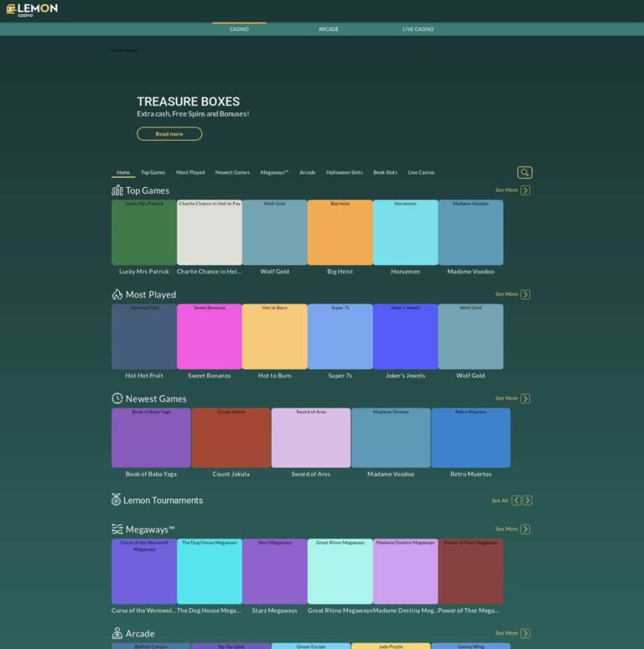Open Wolf Gold tile in Most Played
Screen dimensions: 644x649
471,336
